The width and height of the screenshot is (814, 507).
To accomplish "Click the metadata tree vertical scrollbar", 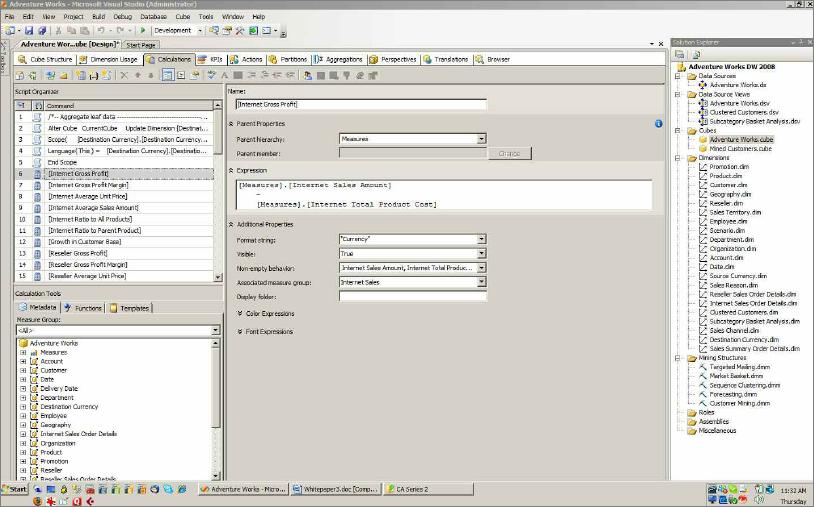I will pos(216,409).
